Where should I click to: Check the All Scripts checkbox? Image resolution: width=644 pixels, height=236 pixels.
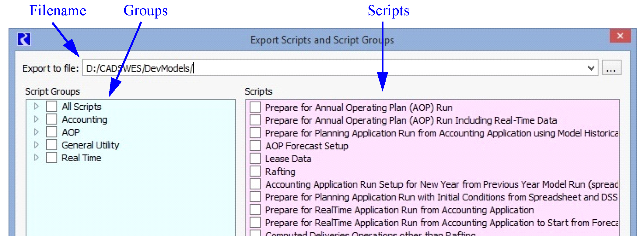(52, 106)
